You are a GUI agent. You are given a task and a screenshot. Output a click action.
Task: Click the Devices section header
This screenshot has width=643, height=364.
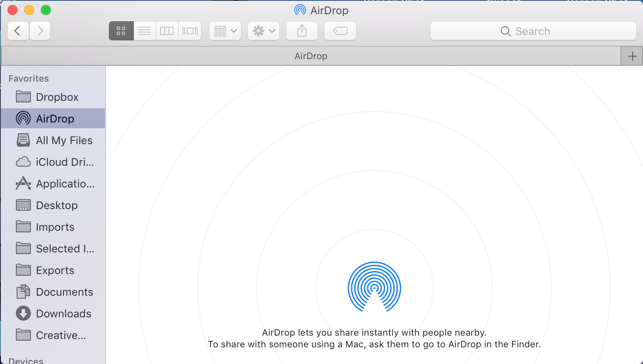26,361
